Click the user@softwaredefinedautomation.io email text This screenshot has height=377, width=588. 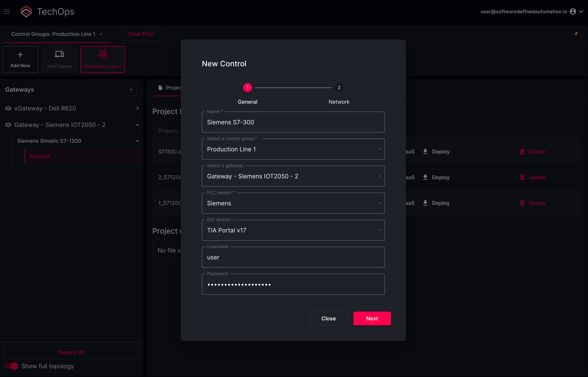(x=524, y=12)
